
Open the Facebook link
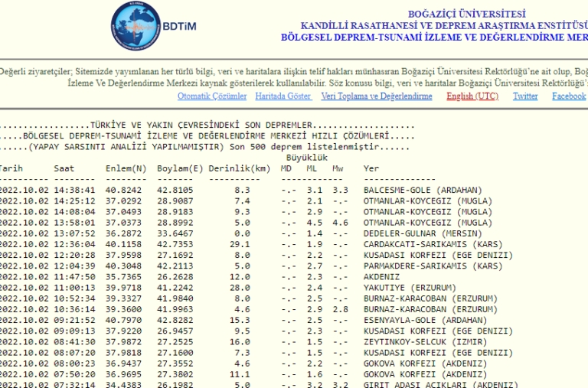click(568, 96)
